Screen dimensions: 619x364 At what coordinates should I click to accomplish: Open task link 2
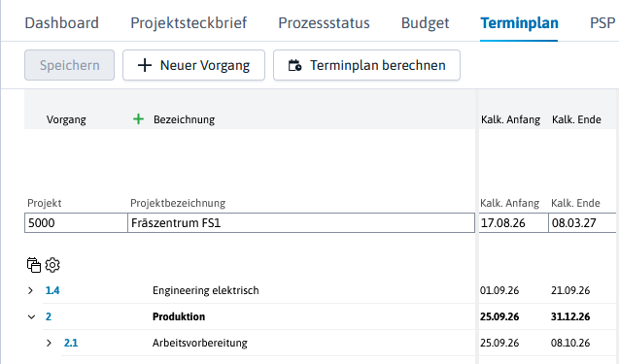tap(49, 316)
